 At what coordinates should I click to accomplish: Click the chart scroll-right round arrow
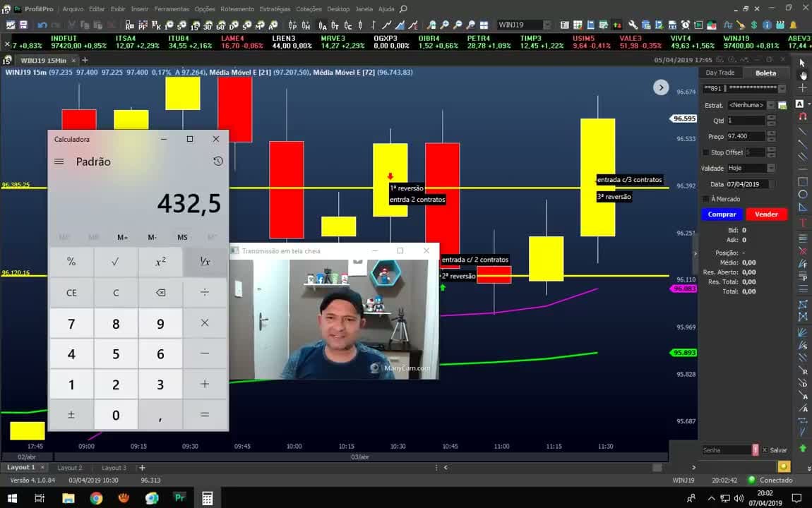[x=660, y=87]
